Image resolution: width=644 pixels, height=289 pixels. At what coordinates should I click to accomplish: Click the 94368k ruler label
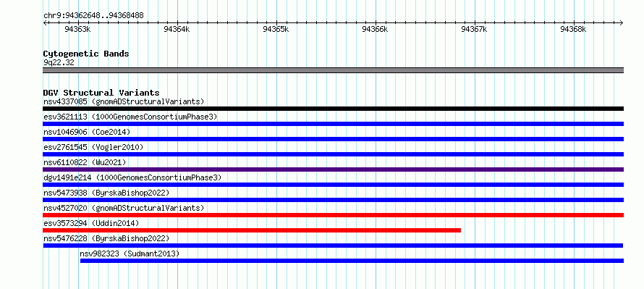[573, 29]
